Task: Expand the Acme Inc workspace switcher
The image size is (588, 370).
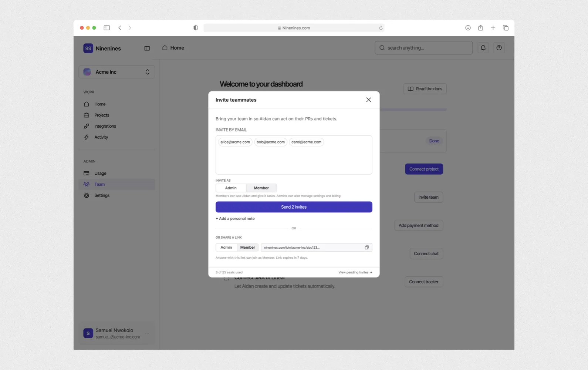Action: pyautogui.click(x=117, y=72)
